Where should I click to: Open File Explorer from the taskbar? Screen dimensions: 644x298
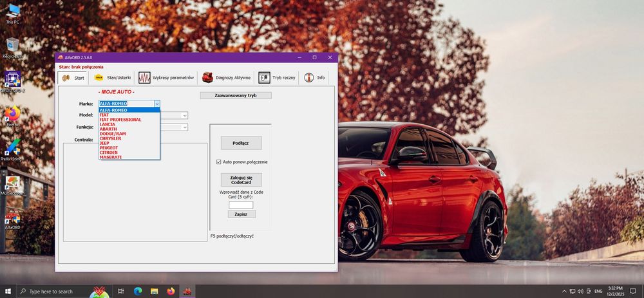pos(154,292)
